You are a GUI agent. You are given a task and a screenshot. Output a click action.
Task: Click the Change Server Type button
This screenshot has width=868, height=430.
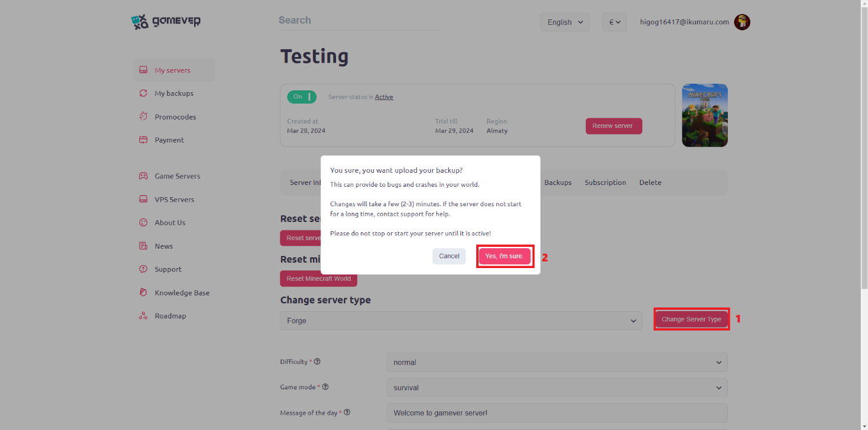691,319
